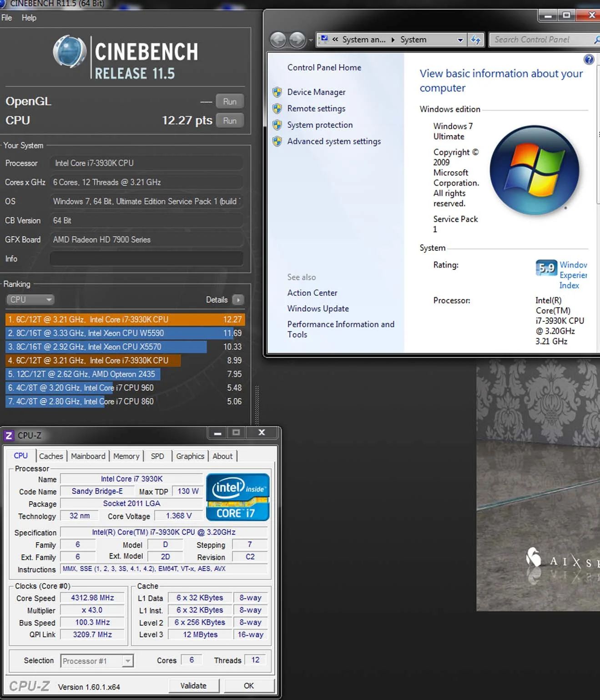The height and width of the screenshot is (700, 600).
Task: Run the CPU benchmark
Action: click(230, 121)
